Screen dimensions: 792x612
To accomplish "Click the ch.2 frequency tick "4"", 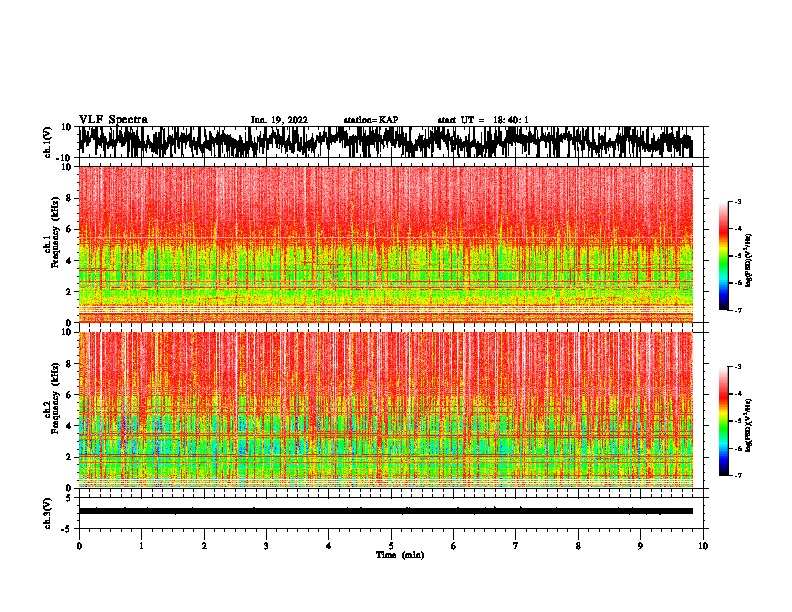I will (70, 426).
